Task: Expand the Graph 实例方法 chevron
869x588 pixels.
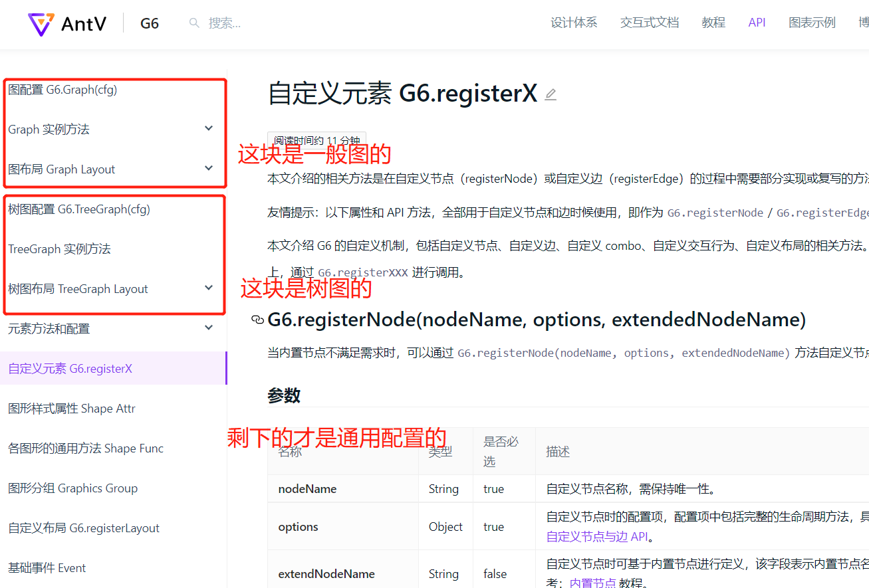Action: click(209, 128)
